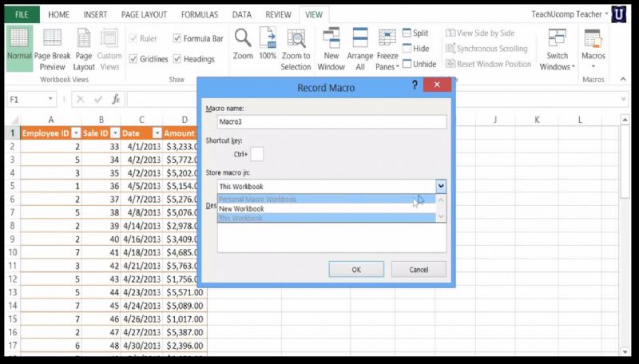Switch to the HOME tab

click(58, 14)
